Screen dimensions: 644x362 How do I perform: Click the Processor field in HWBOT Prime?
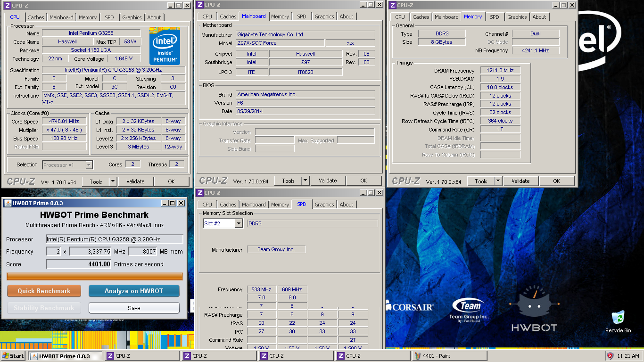(115, 239)
